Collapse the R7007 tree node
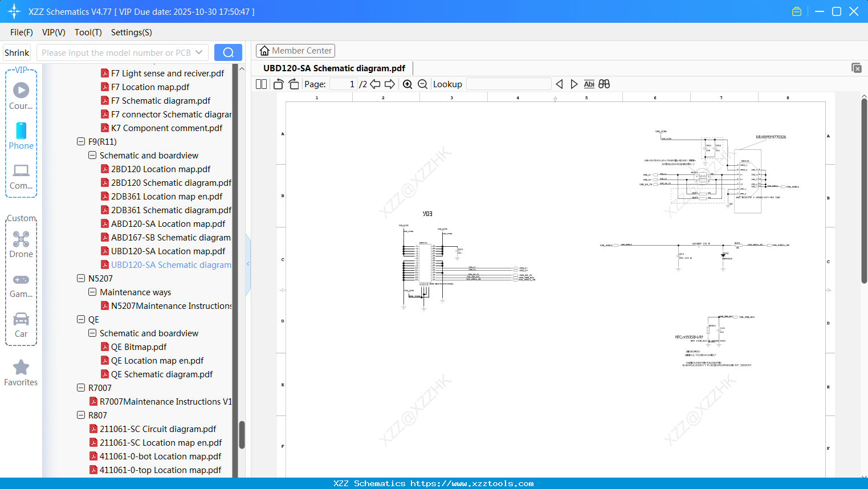 pos(81,388)
